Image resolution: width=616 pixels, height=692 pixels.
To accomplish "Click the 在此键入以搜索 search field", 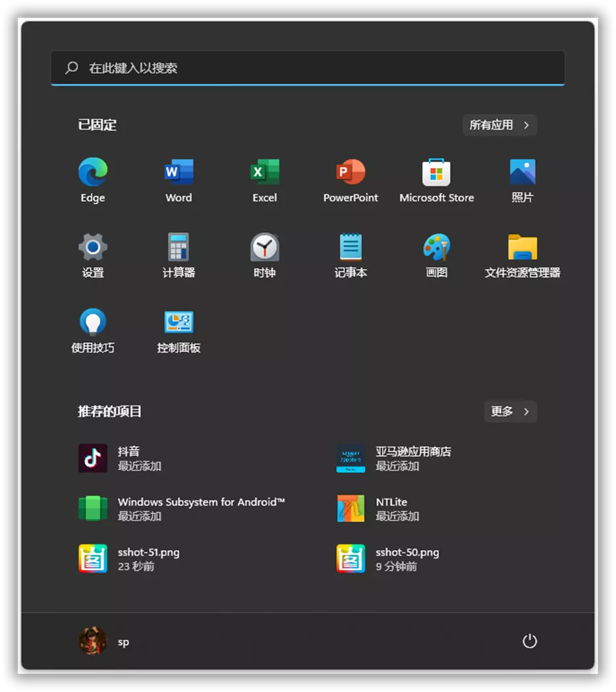I will [308, 67].
